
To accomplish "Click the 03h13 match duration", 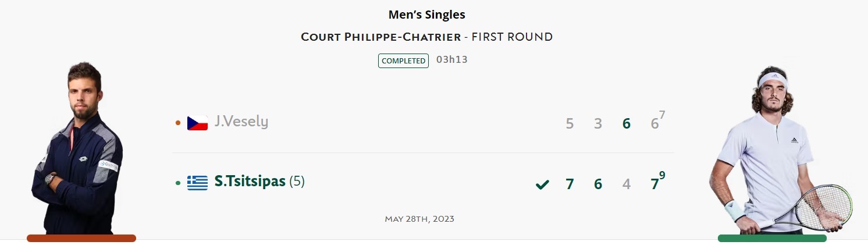I will tap(452, 60).
